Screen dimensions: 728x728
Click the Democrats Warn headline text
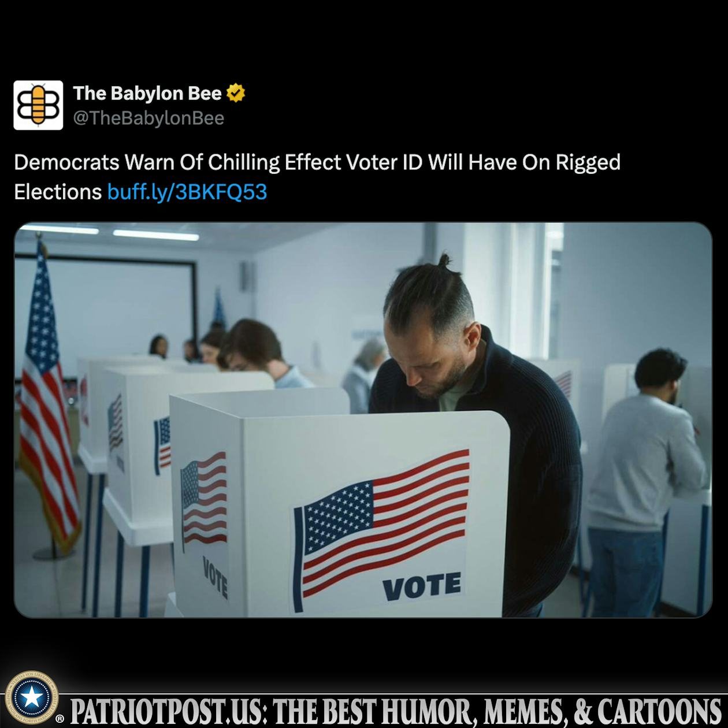[317, 177]
